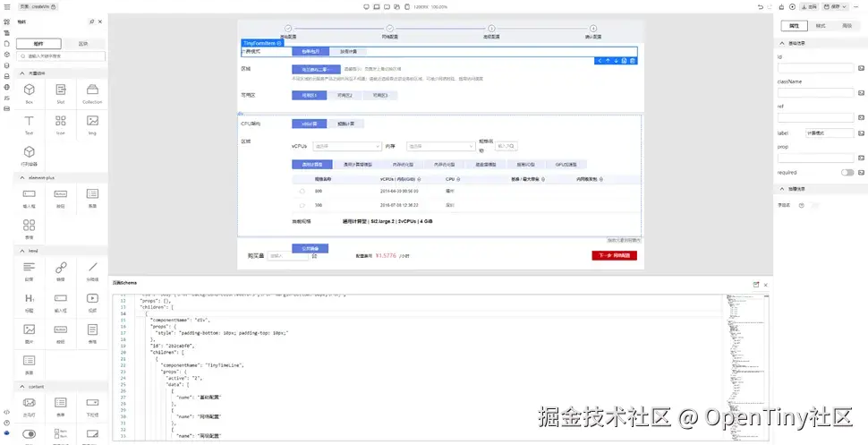Screen dimensions: 868x445
Task: Delete selected TinyFormItem with trash icon
Action: click(x=632, y=61)
